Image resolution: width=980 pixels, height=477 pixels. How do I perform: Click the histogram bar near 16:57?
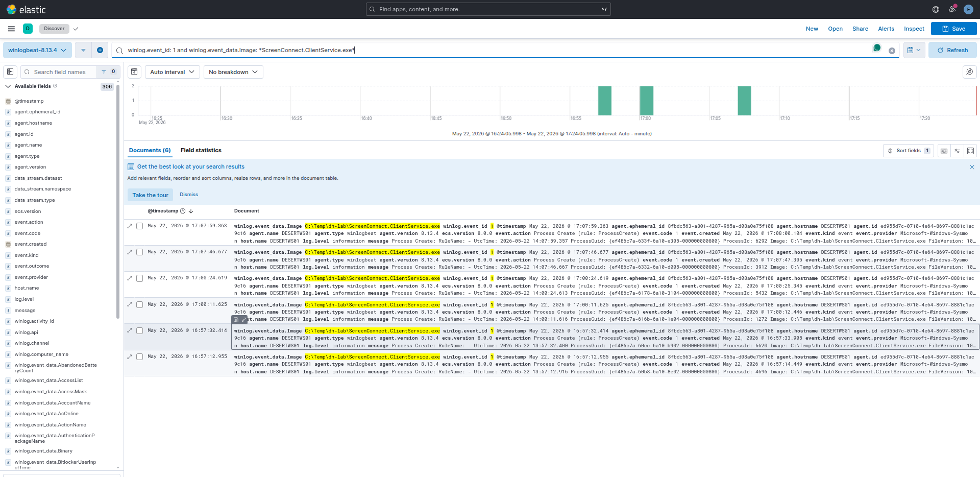pos(604,101)
